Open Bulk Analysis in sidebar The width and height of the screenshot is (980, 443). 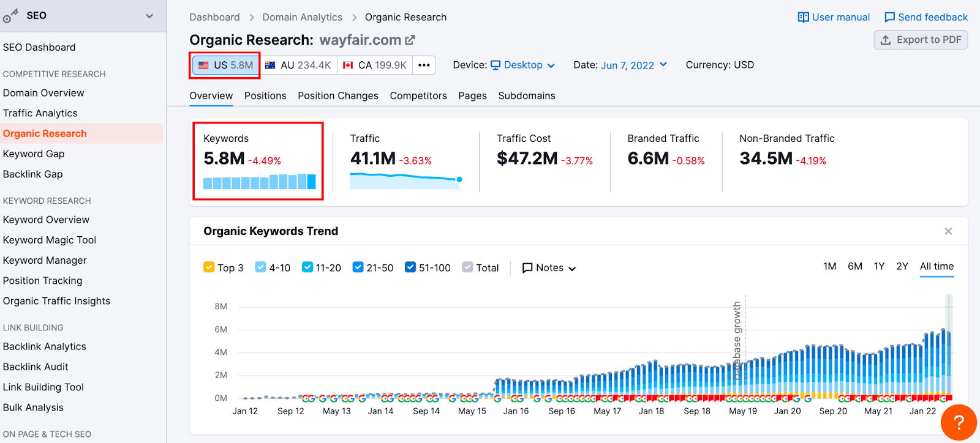33,408
